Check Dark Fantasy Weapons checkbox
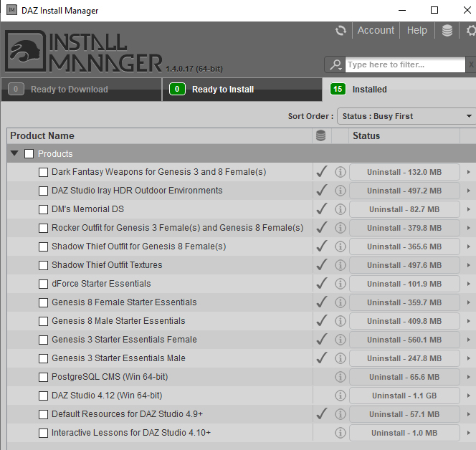 44,173
